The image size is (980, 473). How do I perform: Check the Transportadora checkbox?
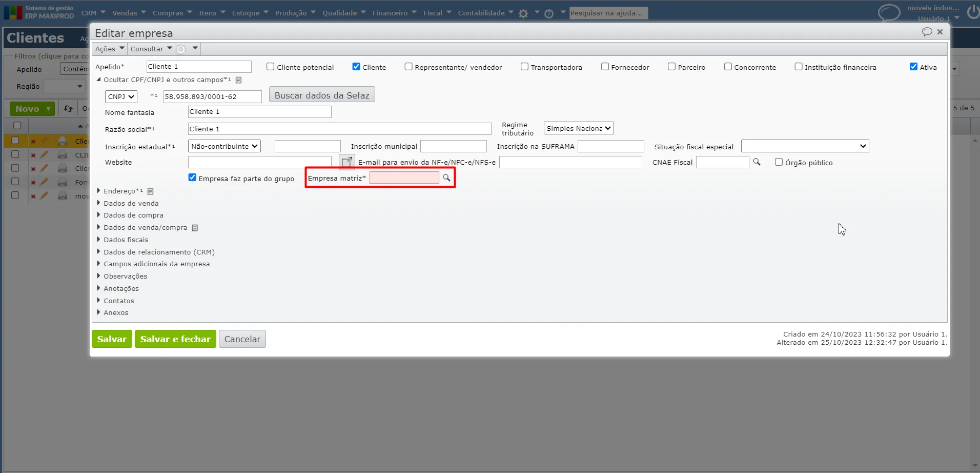pyautogui.click(x=524, y=67)
